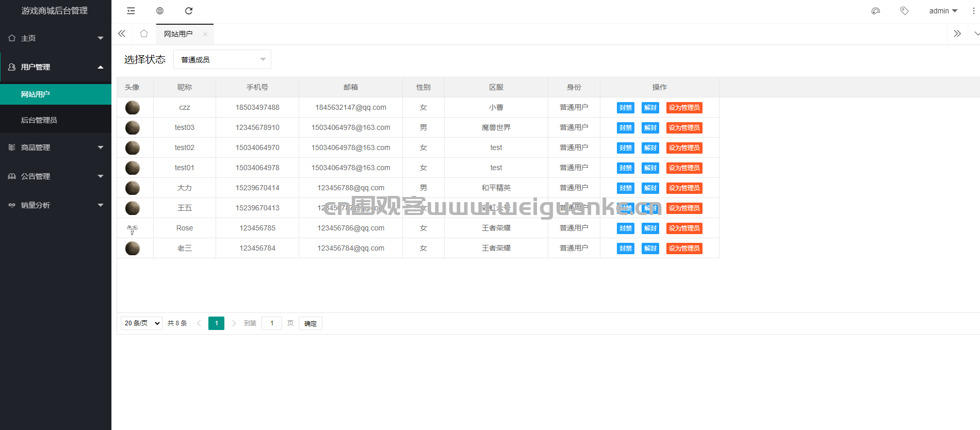Go to the next page arrow
This screenshot has width=980, height=430.
234,323
